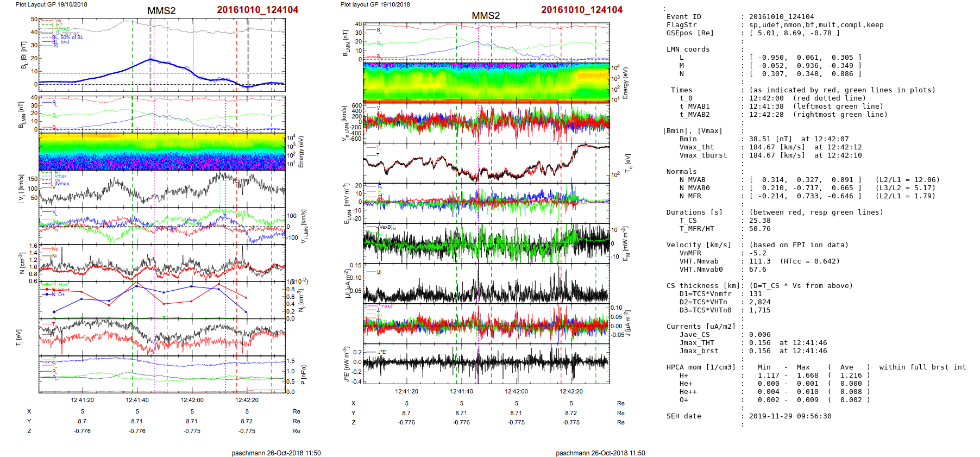Click the peak of the thick blue BL curve
The height and width of the screenshot is (457, 980).
tap(151, 60)
